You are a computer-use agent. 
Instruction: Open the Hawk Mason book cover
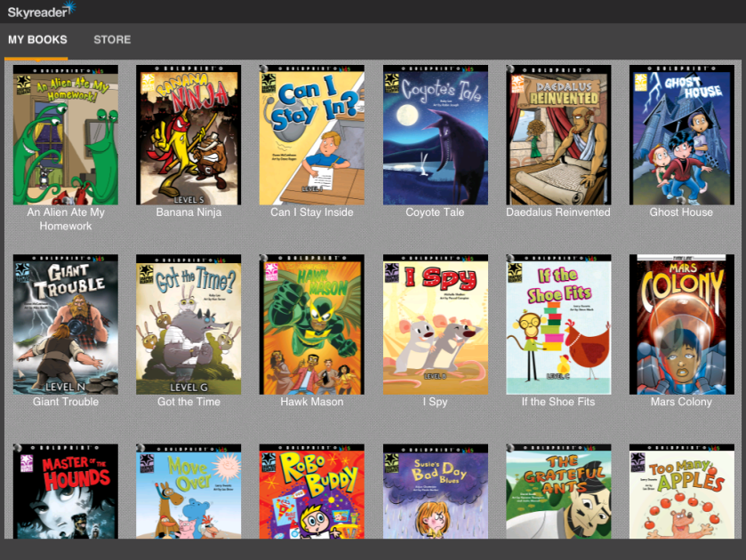[x=311, y=324]
